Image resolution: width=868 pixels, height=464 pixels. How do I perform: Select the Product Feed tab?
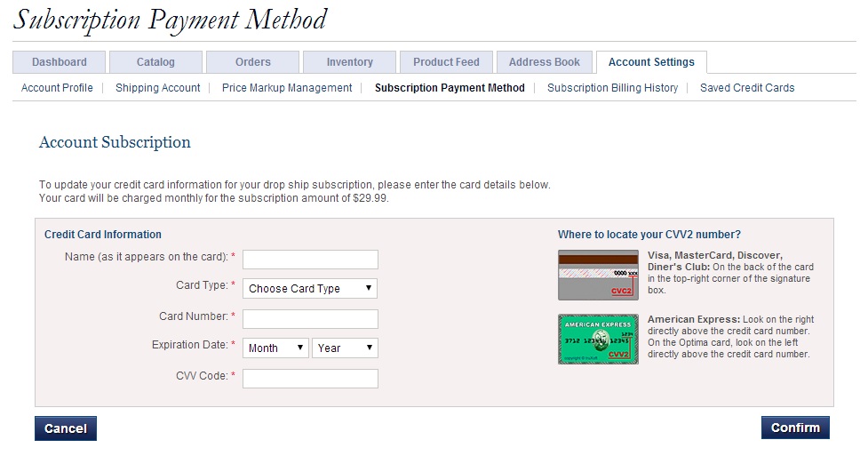(446, 62)
